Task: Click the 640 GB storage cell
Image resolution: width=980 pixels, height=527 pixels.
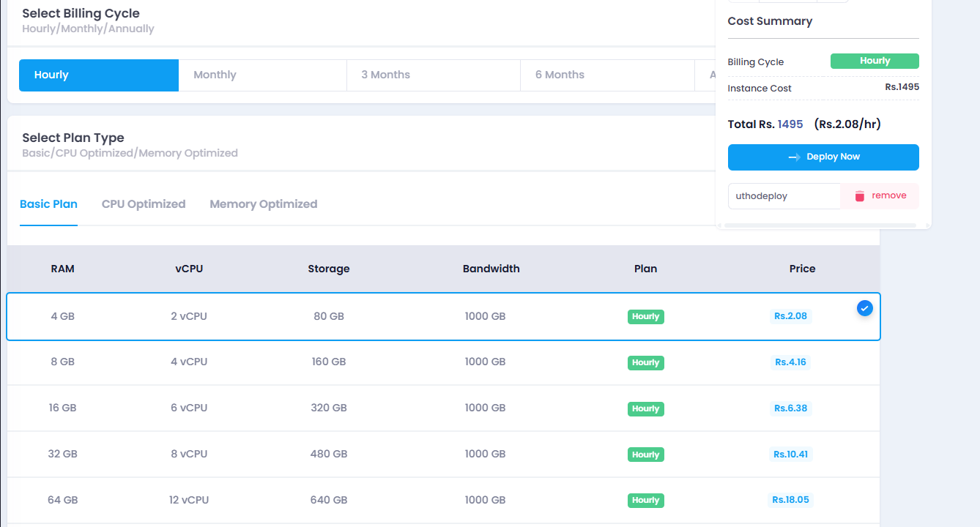Action: tap(329, 500)
